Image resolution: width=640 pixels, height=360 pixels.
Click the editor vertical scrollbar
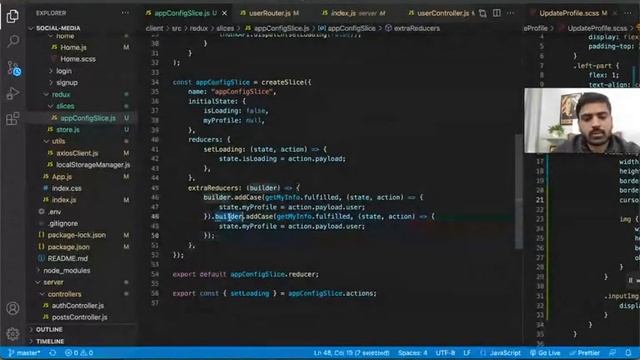[x=519, y=190]
